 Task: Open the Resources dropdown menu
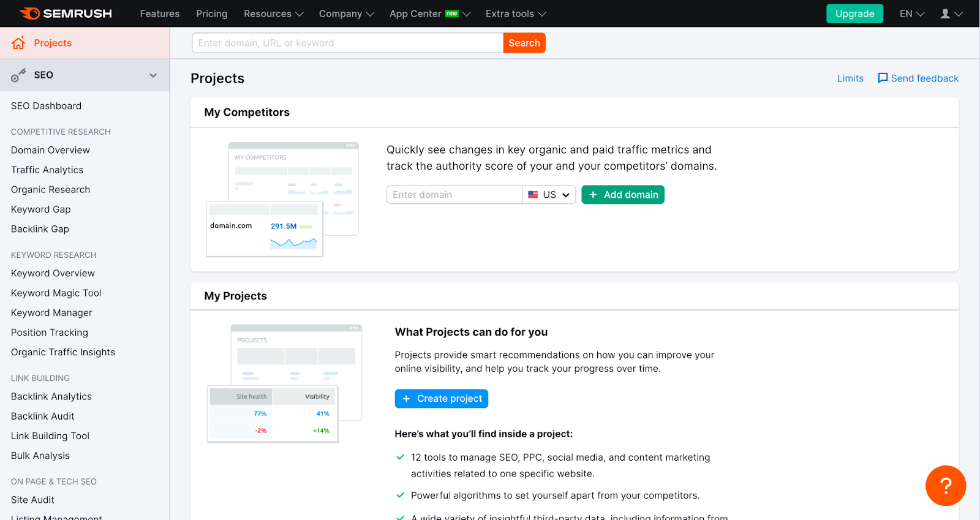pos(273,13)
